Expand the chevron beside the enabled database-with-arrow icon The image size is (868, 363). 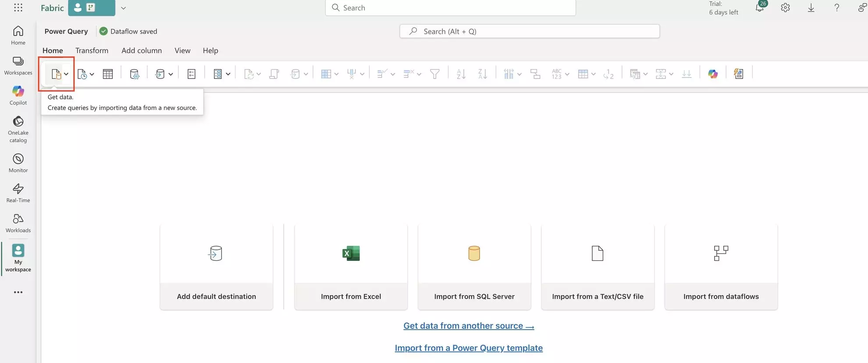[x=171, y=74]
